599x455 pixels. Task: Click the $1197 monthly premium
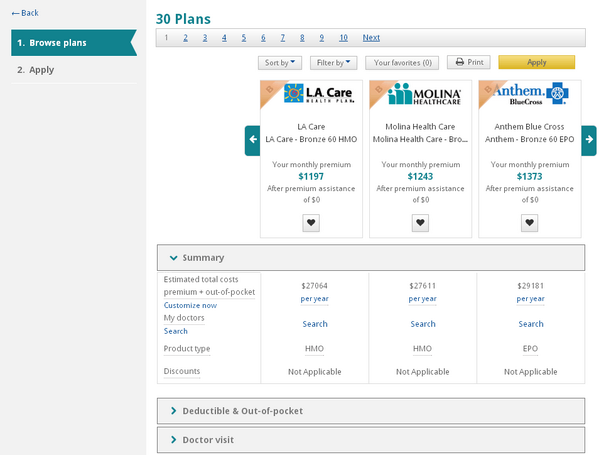(x=311, y=176)
